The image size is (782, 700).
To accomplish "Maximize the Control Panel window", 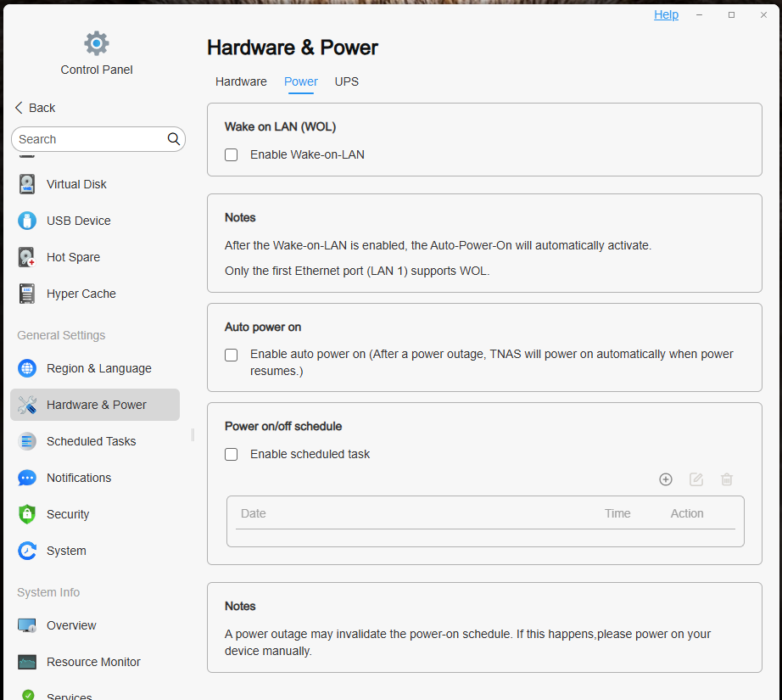I will (x=731, y=15).
